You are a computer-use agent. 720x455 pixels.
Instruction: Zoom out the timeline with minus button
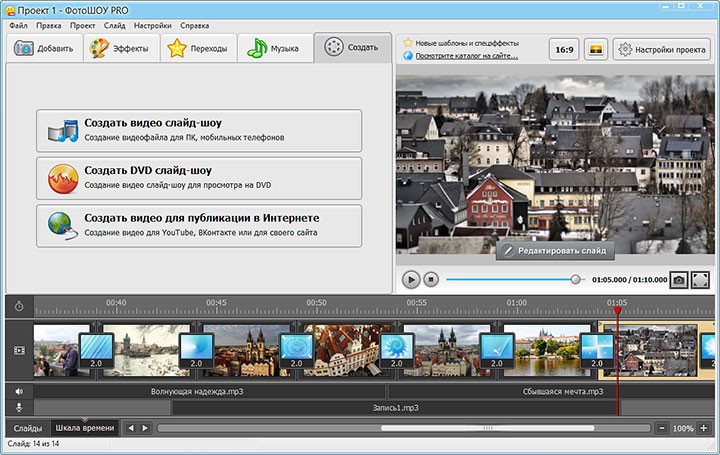click(x=661, y=428)
